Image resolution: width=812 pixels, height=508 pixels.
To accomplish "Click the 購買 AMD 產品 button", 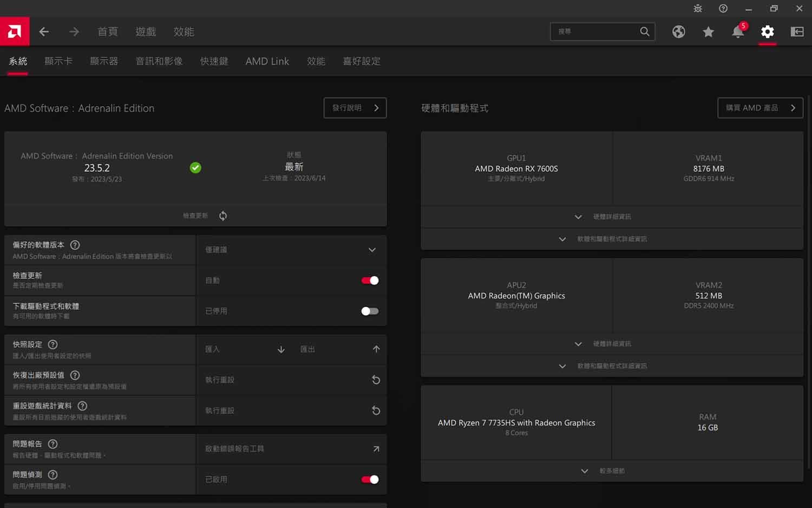I will (760, 108).
